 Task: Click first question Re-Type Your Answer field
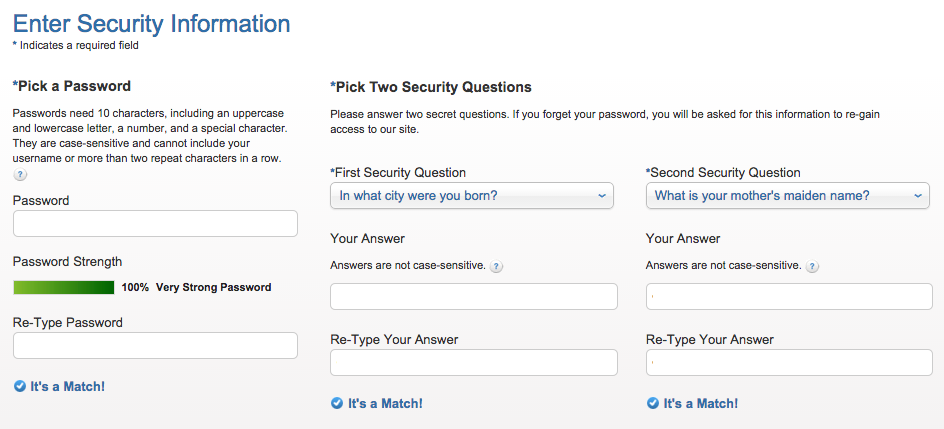coord(474,362)
